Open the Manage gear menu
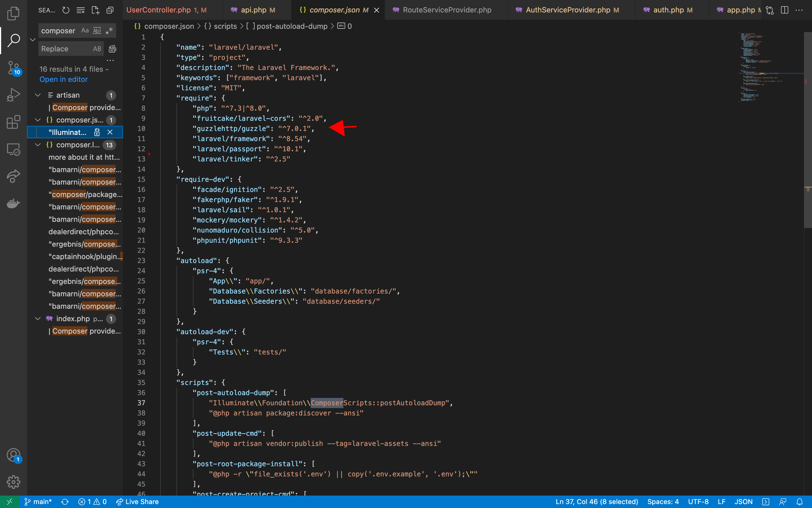812x508 pixels. point(14,482)
